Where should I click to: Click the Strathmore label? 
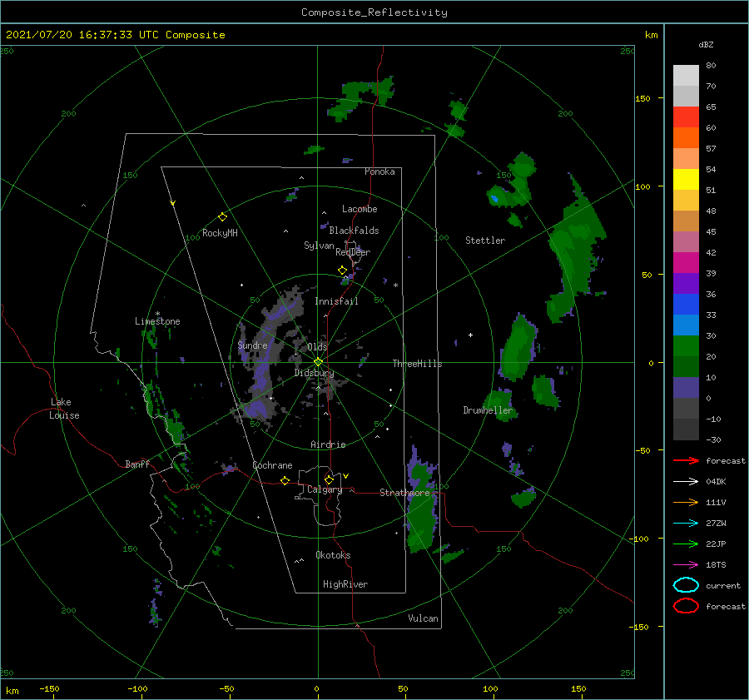click(404, 493)
